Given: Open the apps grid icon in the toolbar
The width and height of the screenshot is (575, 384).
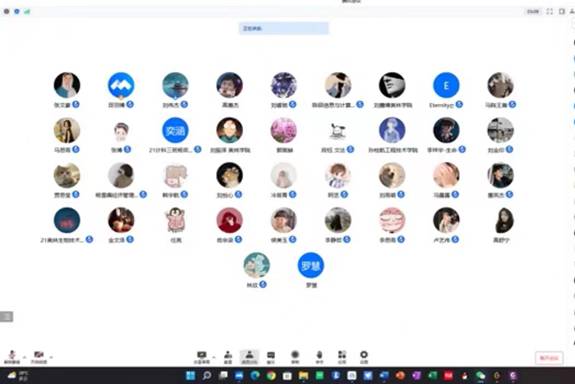Looking at the screenshot, I should [x=342, y=356].
